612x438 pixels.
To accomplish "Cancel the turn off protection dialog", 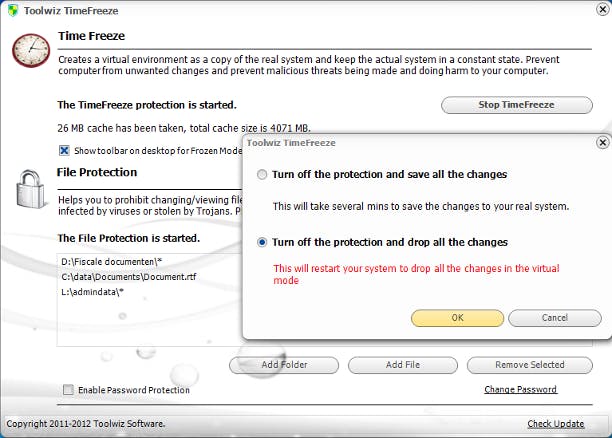I will tap(554, 318).
